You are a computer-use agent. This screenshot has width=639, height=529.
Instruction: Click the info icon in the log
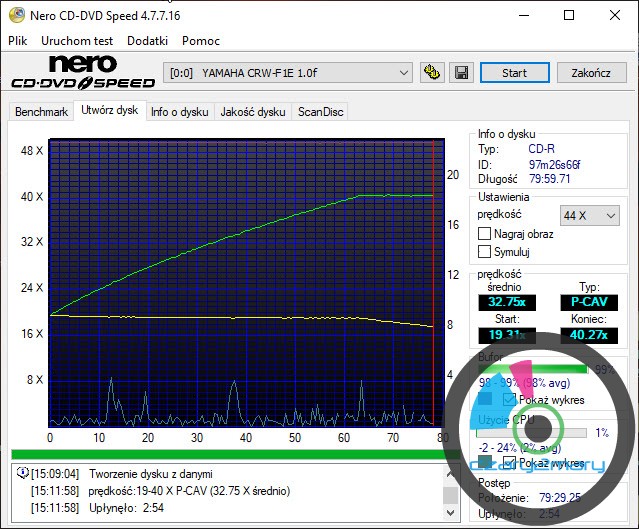pyautogui.click(x=22, y=473)
